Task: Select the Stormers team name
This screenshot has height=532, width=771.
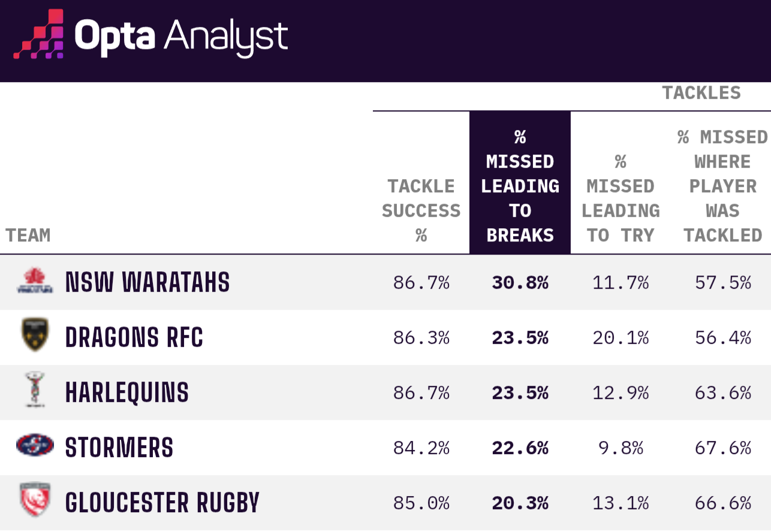Action: tap(119, 448)
